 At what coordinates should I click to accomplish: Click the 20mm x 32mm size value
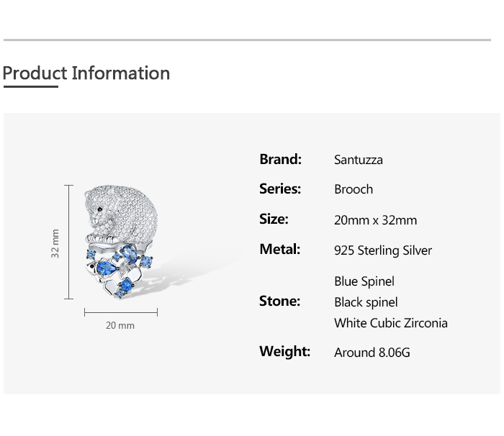[375, 220]
